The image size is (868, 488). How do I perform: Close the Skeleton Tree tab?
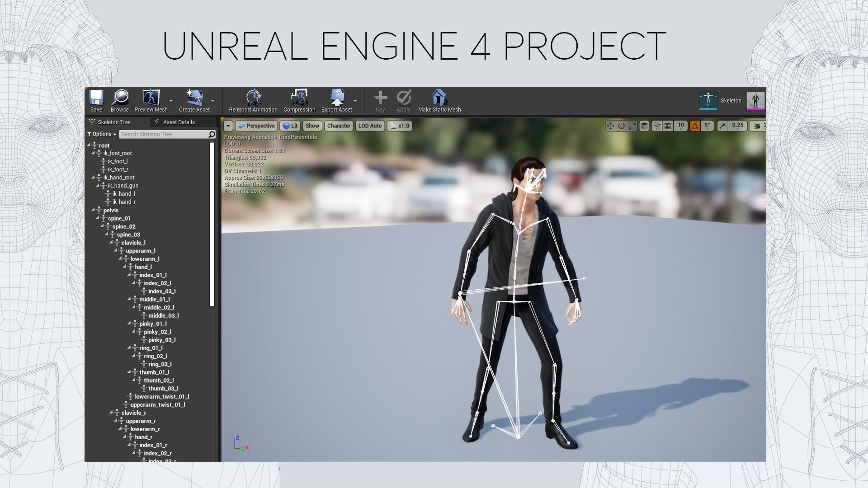(x=144, y=122)
